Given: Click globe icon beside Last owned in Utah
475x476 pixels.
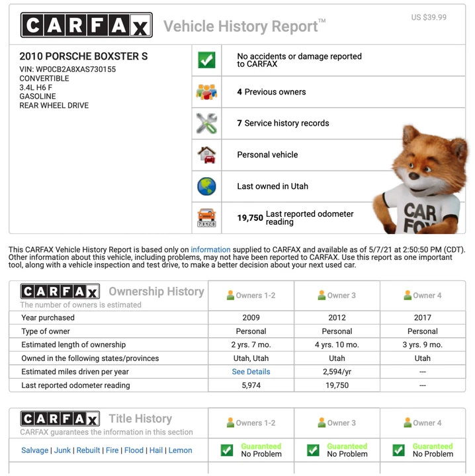Looking at the screenshot, I should pyautogui.click(x=206, y=186).
